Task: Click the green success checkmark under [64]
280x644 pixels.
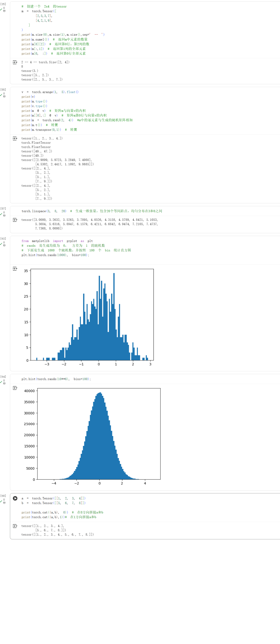Action: point(1,382)
